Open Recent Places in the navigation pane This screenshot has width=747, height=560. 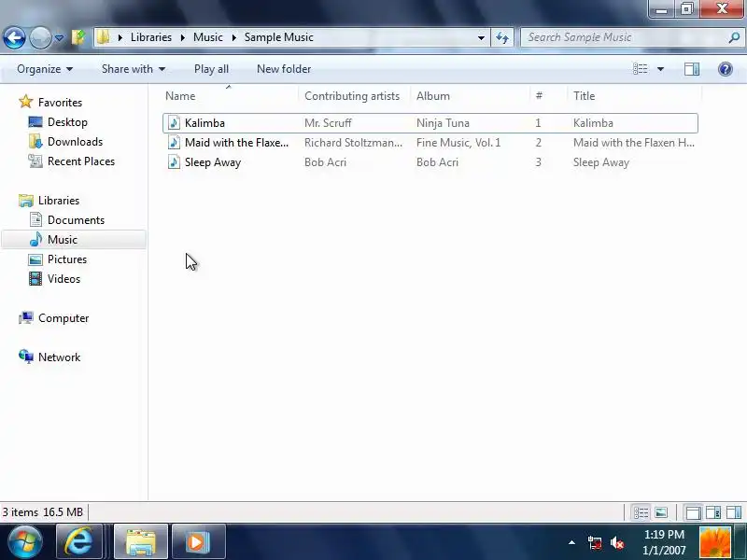(81, 161)
